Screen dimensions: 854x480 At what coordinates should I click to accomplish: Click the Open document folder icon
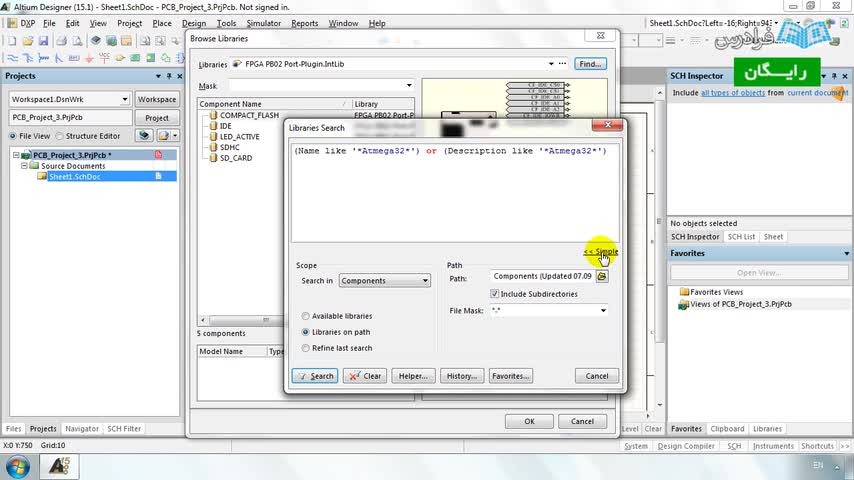tap(28, 41)
